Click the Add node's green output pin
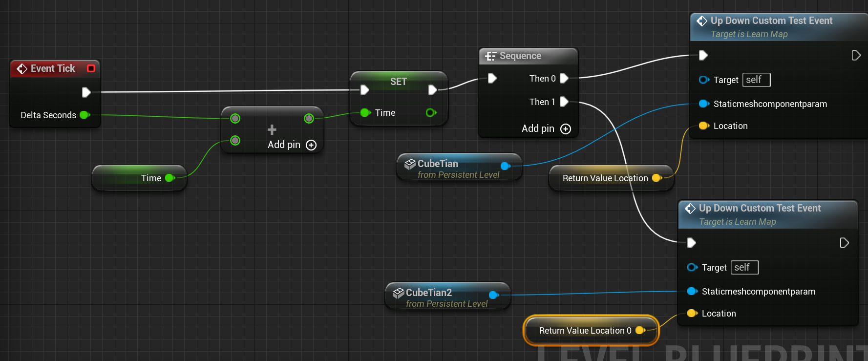Screen dimensions: 868x361 (x=309, y=118)
